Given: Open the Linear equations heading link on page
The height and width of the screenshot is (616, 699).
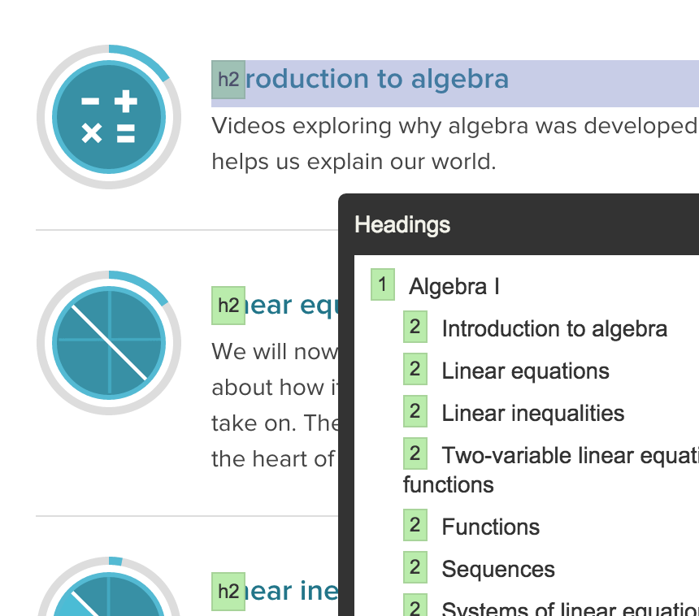Looking at the screenshot, I should pyautogui.click(x=293, y=306).
